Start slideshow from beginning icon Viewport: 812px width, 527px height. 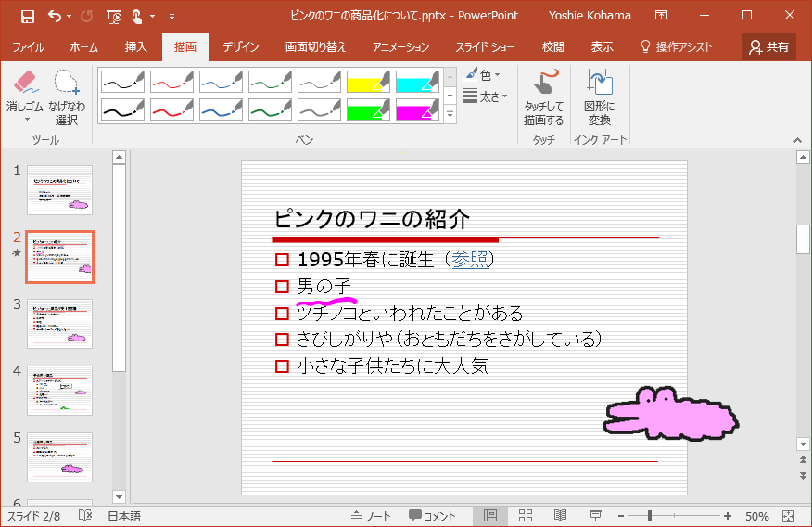click(x=114, y=16)
